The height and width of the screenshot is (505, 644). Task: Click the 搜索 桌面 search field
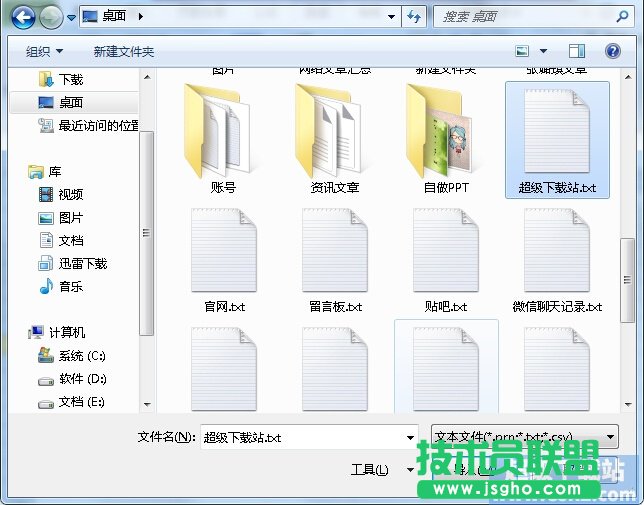520,17
